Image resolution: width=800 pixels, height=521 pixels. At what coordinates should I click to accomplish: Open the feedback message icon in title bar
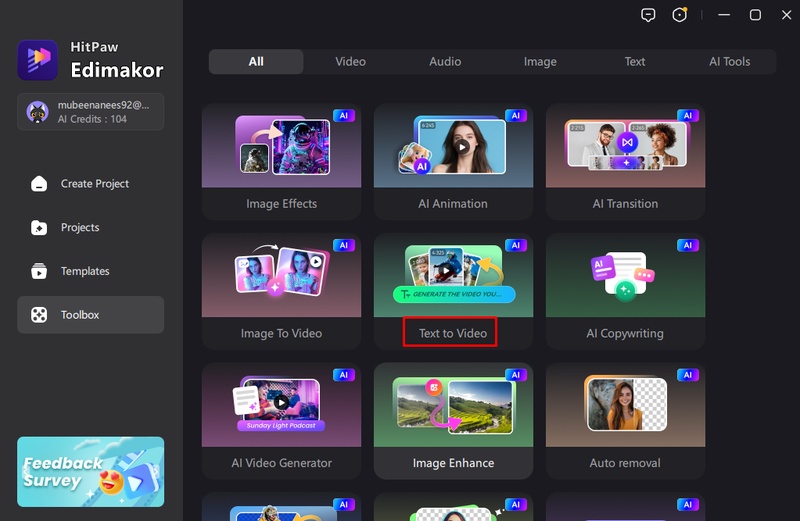pos(648,15)
